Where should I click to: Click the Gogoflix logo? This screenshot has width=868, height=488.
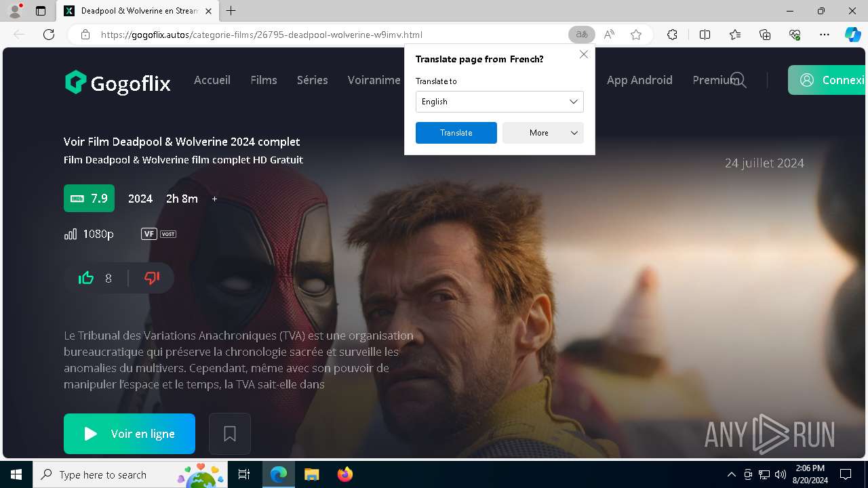click(117, 83)
